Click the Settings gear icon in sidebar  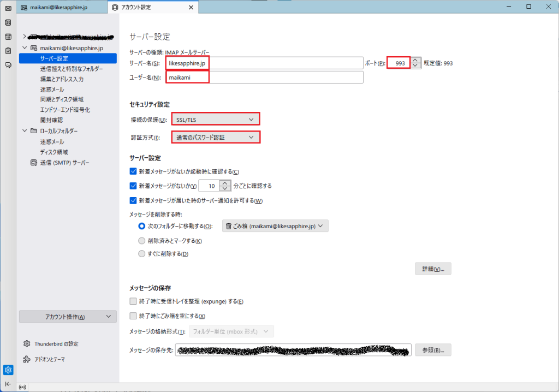point(8,370)
